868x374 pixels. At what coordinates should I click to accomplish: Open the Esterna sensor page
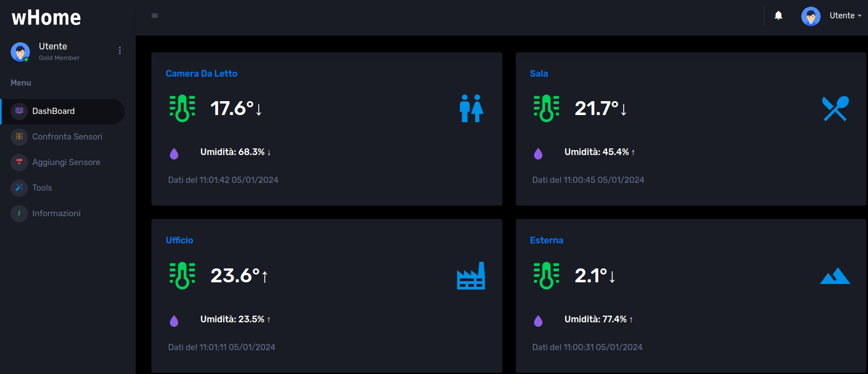point(546,240)
